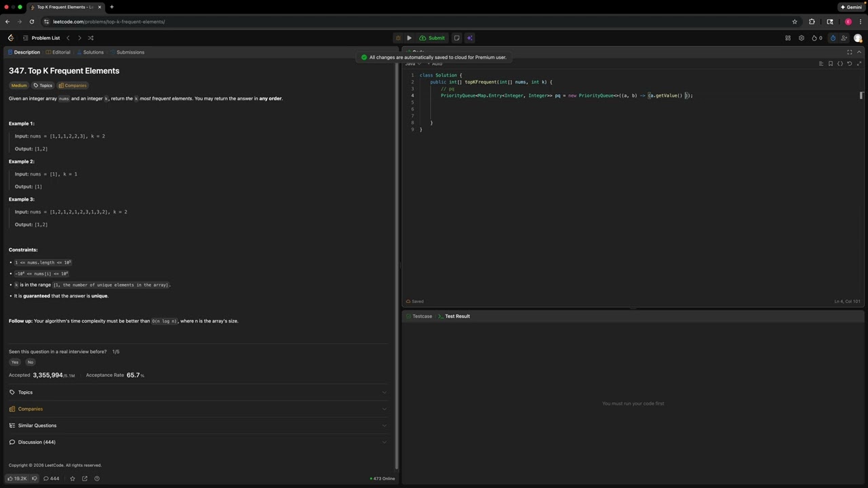Run the code with the play icon

coord(409,38)
